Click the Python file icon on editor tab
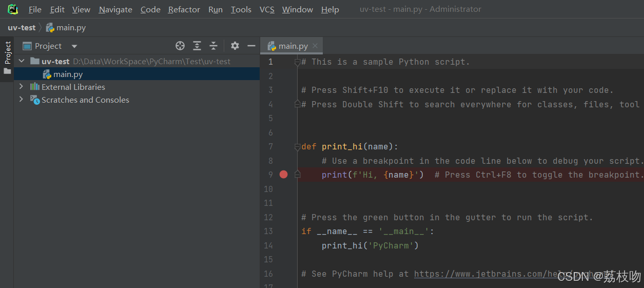Image resolution: width=644 pixels, height=288 pixels. [x=272, y=46]
